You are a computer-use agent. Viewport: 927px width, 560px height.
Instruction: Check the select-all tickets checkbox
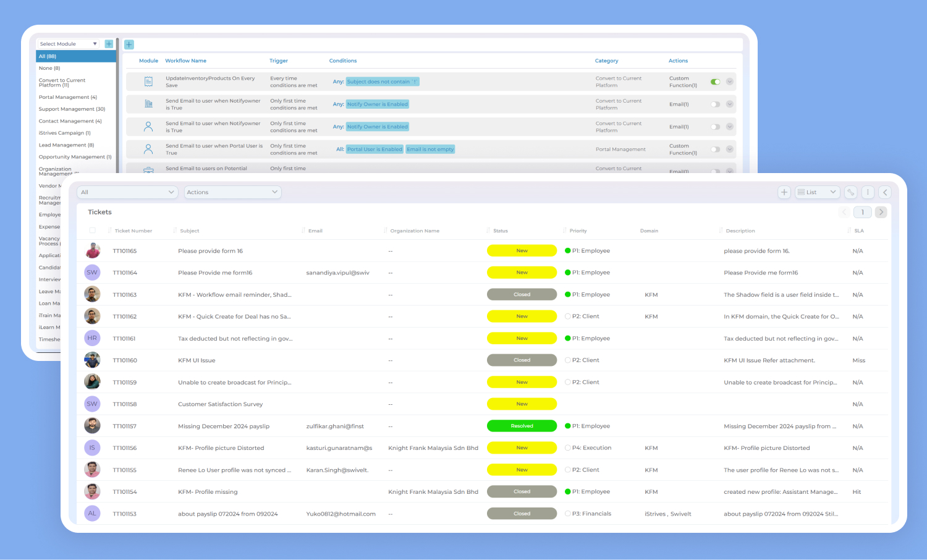click(x=93, y=231)
